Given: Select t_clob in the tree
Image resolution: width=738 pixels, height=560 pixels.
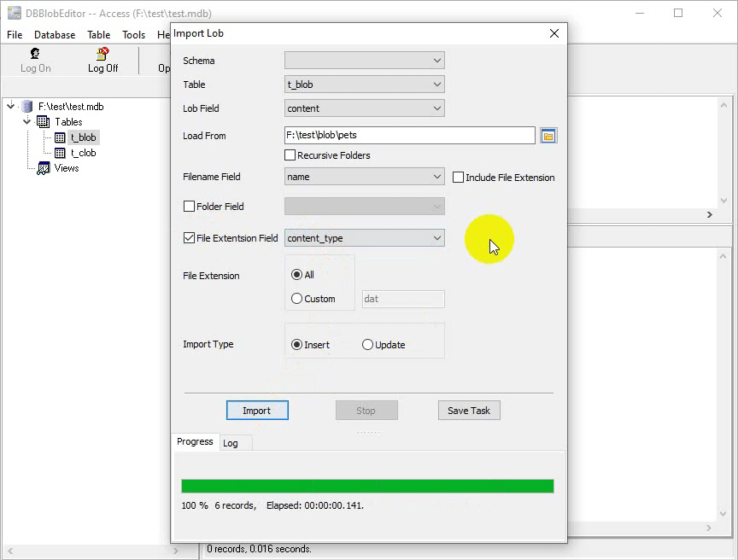Looking at the screenshot, I should pyautogui.click(x=84, y=153).
